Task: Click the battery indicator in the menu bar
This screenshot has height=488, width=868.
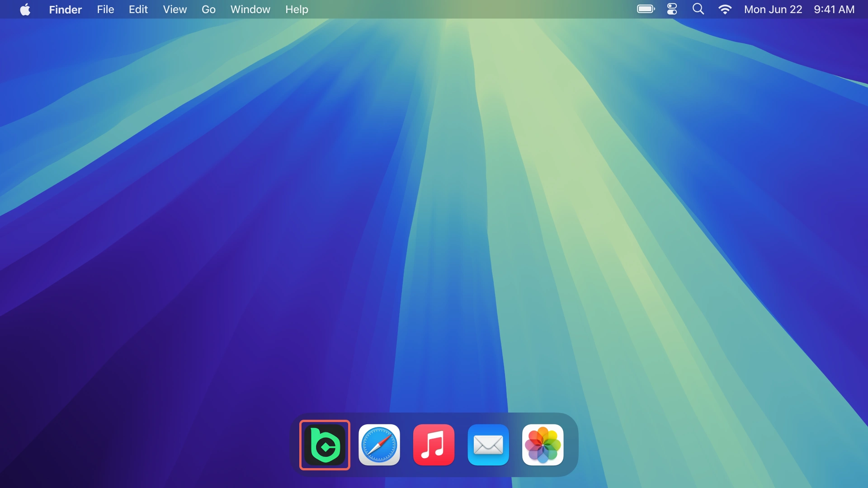Action: point(645,9)
